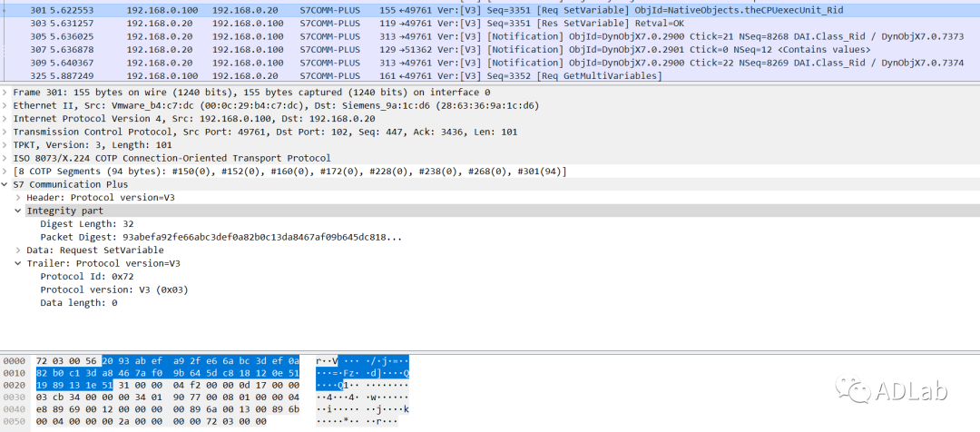Screen dimensions: 980x432
Task: Select packet 309 in the packet list
Action: tap(363, 63)
